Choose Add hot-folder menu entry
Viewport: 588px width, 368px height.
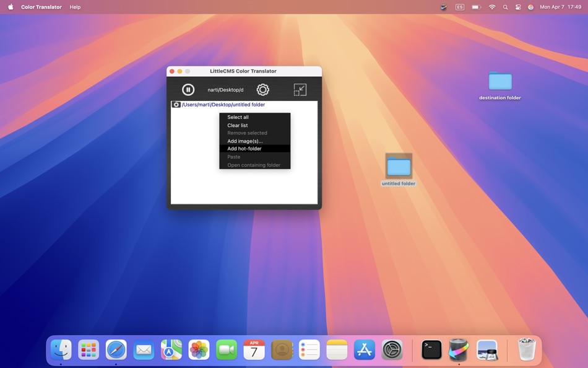pyautogui.click(x=254, y=149)
